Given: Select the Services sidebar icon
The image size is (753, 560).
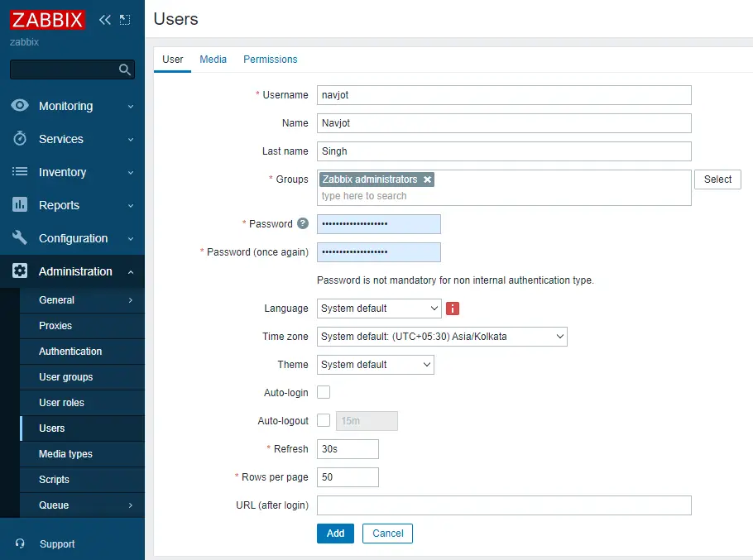Looking at the screenshot, I should coord(19,139).
